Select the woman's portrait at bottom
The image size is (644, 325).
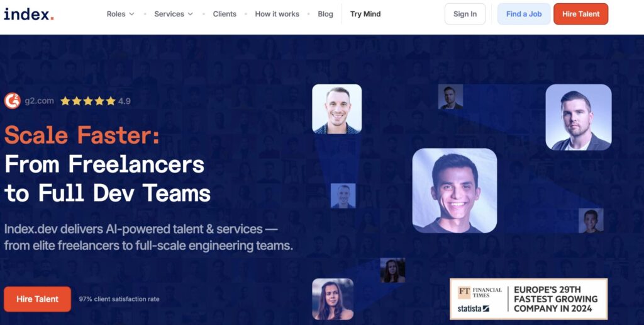pos(333,299)
